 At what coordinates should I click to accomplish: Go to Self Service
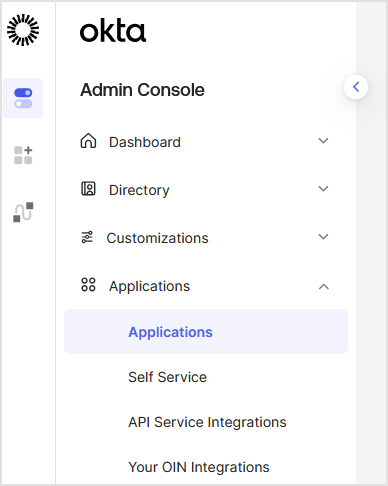[167, 377]
